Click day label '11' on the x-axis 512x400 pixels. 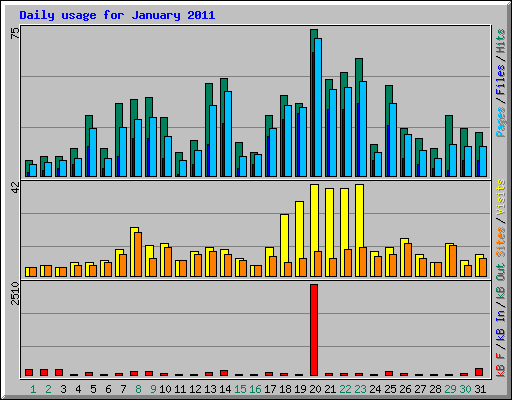click(180, 389)
